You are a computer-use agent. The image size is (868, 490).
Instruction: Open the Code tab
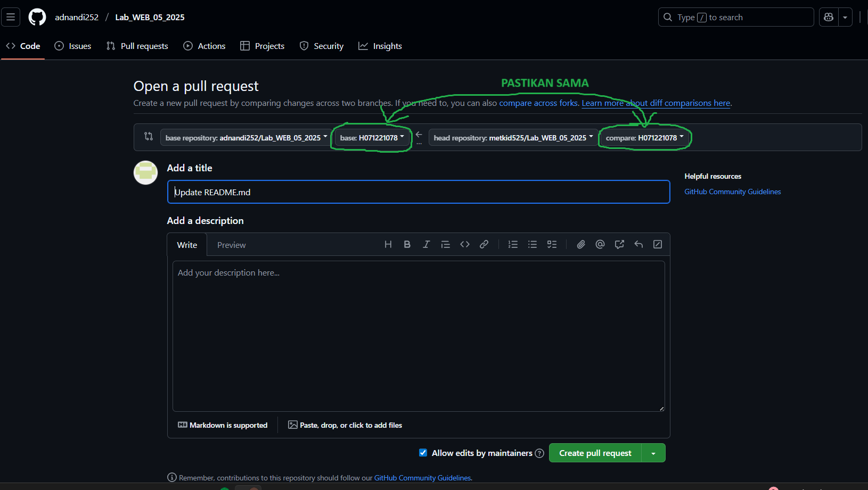23,46
